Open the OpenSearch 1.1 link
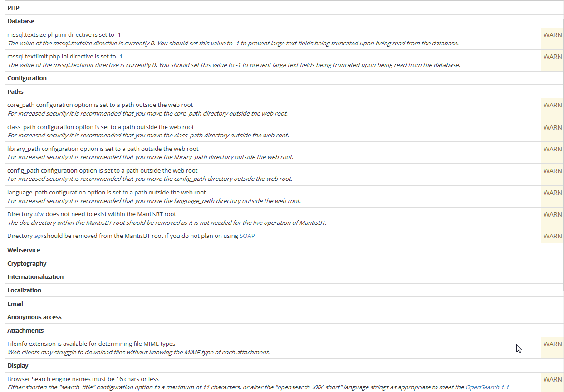This screenshot has width=564, height=392. 487,387
